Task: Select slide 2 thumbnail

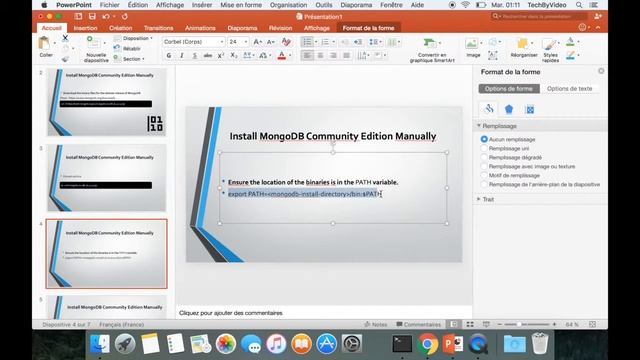Action: [x=107, y=102]
